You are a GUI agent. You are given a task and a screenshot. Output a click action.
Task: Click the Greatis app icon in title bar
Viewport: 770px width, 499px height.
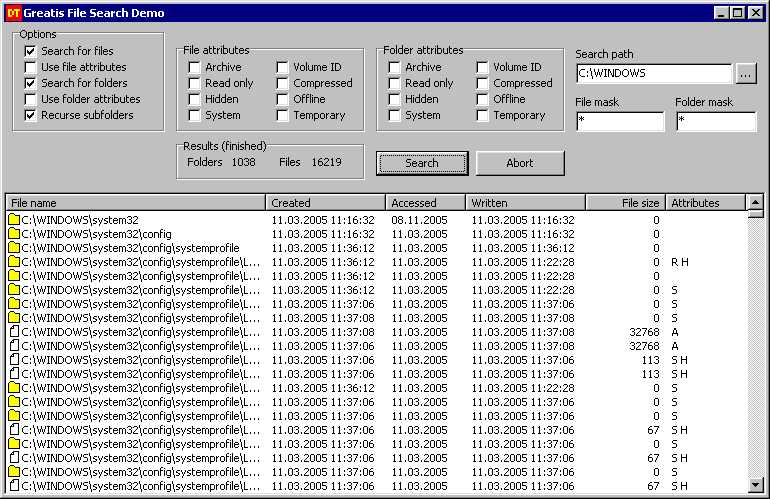click(x=13, y=13)
